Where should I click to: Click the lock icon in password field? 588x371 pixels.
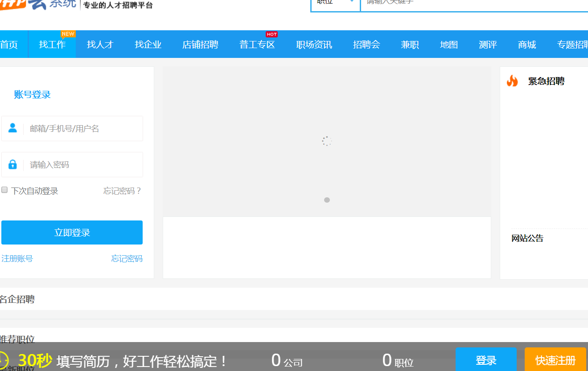point(12,164)
